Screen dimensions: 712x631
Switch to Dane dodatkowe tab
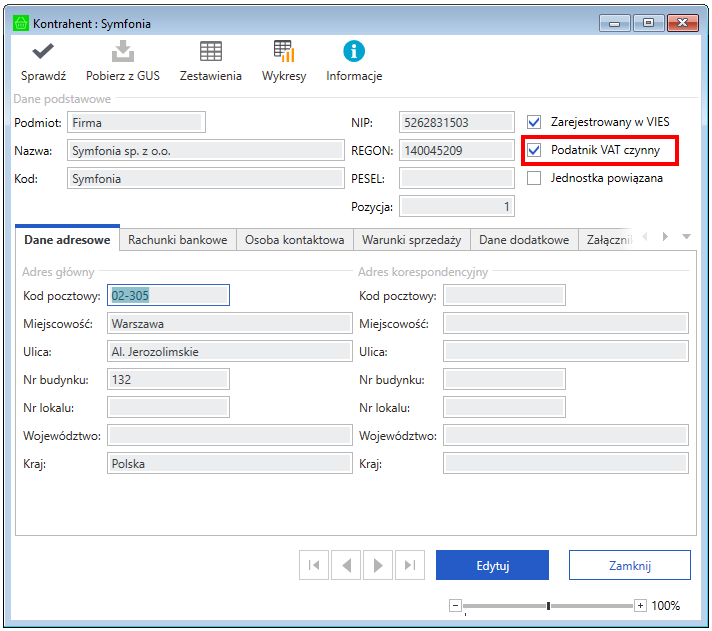click(x=524, y=240)
